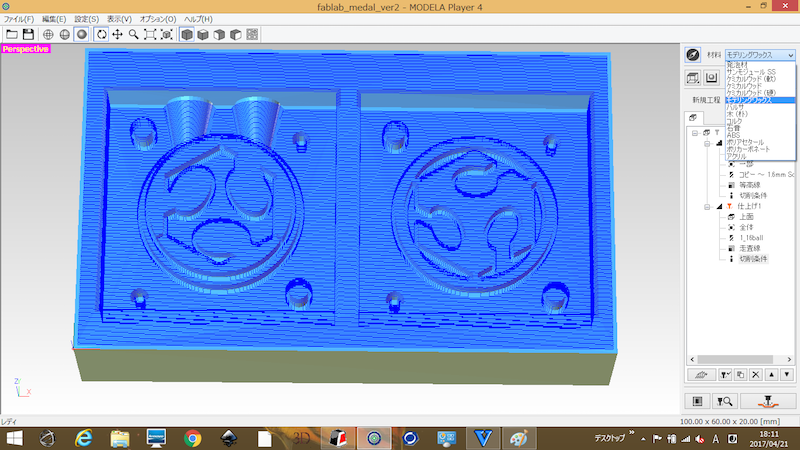The image size is (800, 450).
Task: Select コピー ~ 1.6mm tool entry in tree
Action: pyautogui.click(x=766, y=174)
